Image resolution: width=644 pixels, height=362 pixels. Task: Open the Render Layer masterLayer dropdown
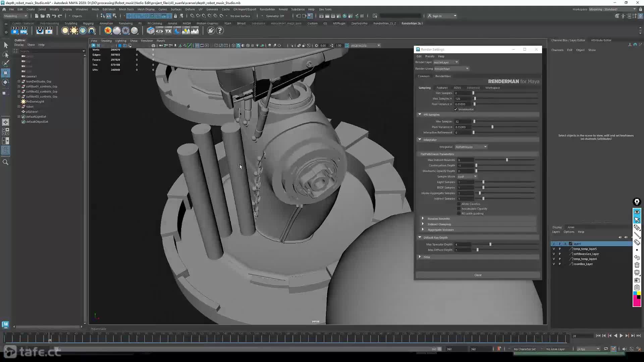[x=446, y=62]
